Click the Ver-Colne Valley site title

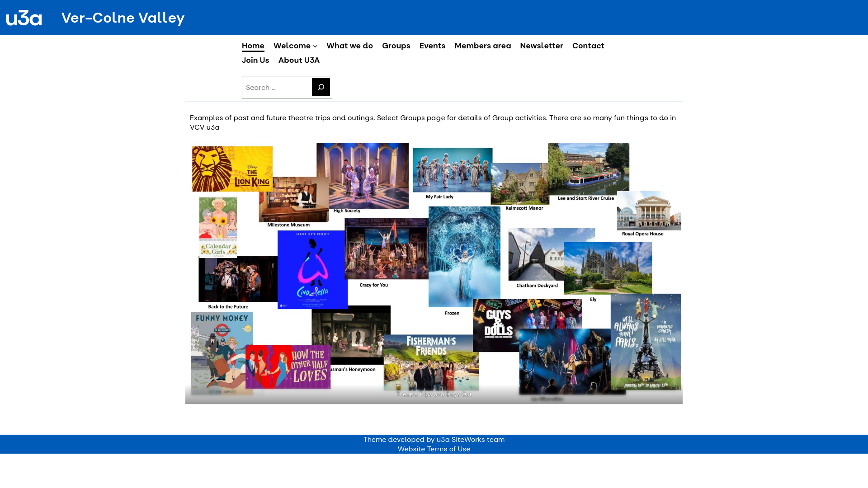(x=123, y=18)
